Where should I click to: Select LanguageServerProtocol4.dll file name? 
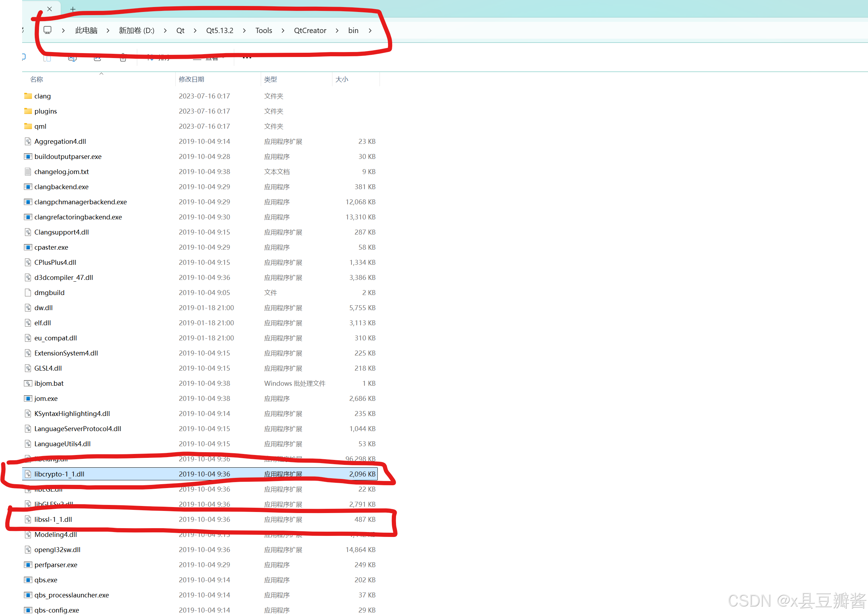coord(78,429)
